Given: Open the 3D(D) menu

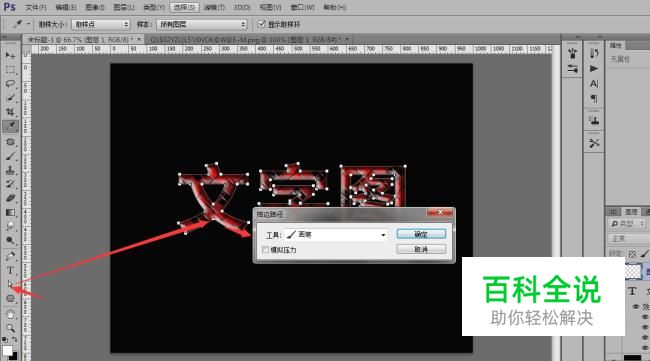Looking at the screenshot, I should tap(242, 7).
